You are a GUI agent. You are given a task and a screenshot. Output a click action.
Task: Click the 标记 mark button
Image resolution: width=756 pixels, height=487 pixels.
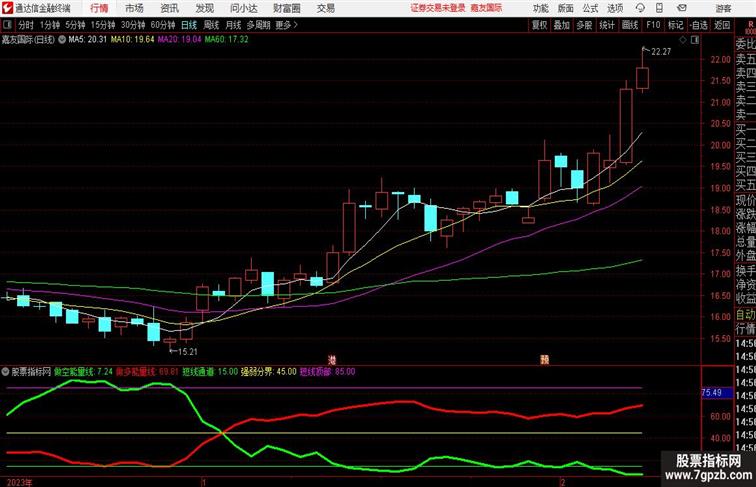coord(675,25)
